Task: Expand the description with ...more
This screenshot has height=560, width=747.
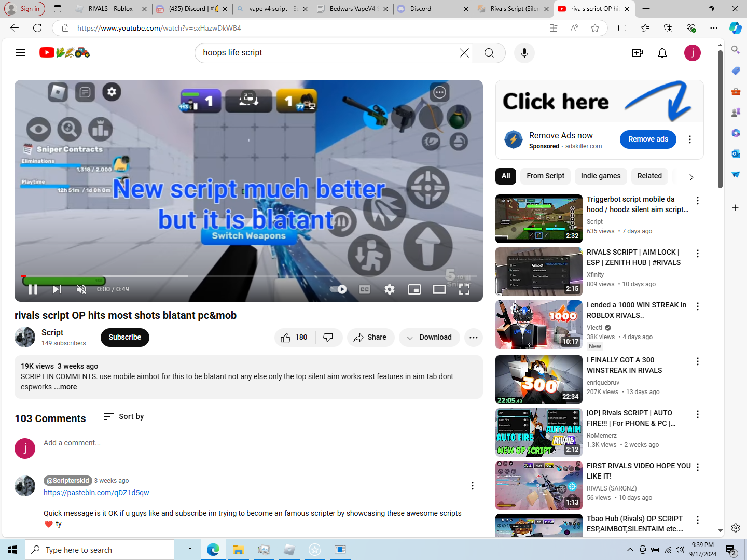Action: (65, 387)
